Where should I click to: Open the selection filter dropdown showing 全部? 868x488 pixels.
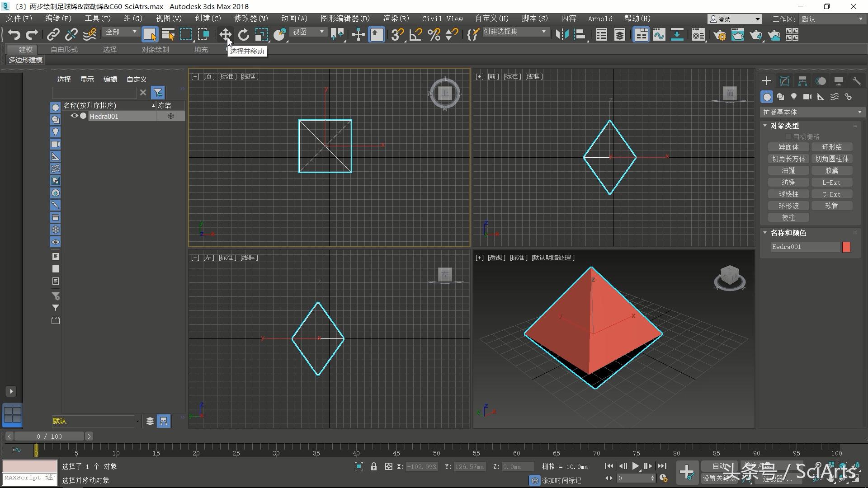(120, 32)
